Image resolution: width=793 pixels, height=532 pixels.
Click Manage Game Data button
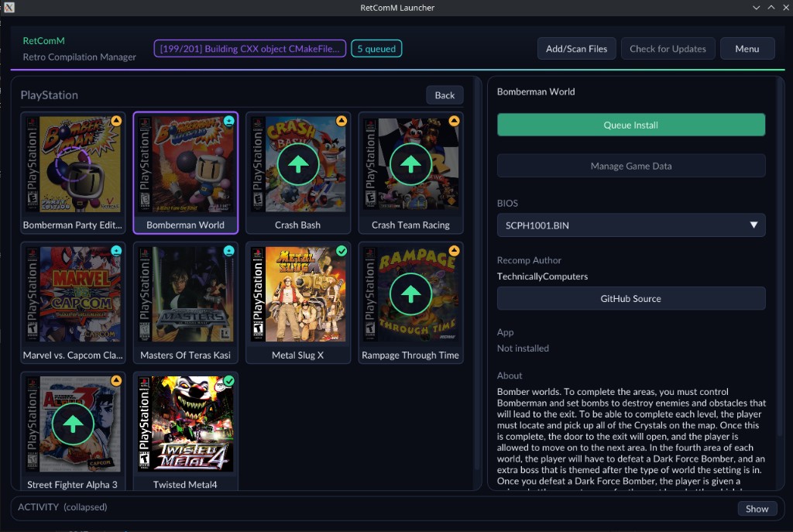[630, 166]
